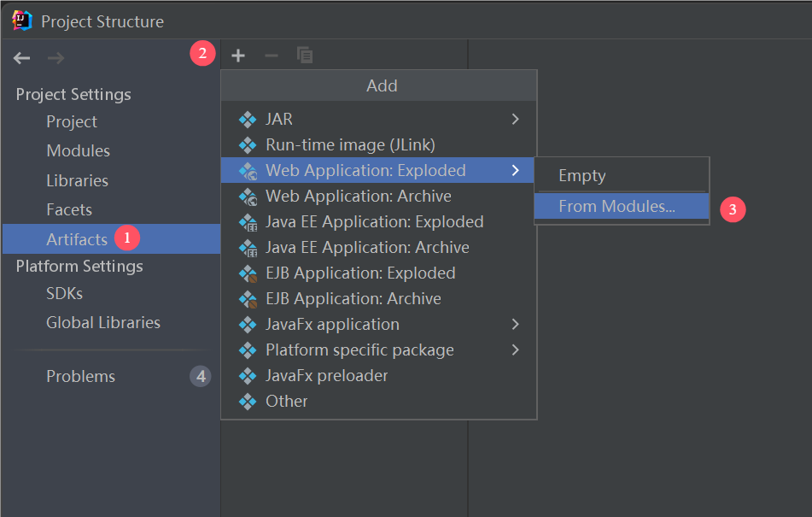Image resolution: width=812 pixels, height=517 pixels.
Task: Click the IntelliJ IDEA logo icon
Action: 21,21
